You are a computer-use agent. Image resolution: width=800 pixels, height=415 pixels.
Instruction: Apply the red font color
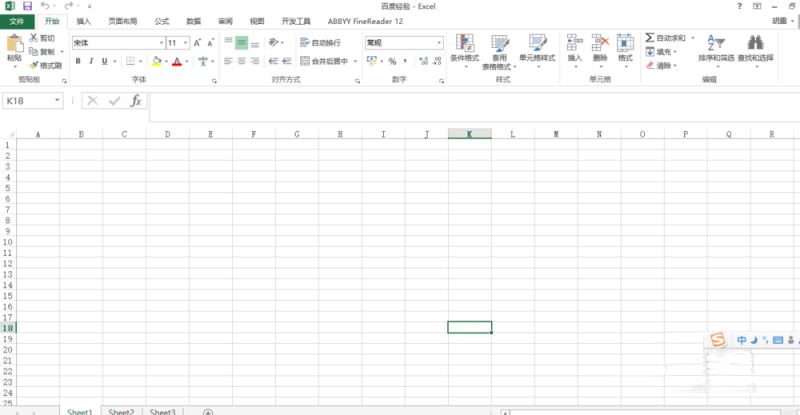[177, 61]
